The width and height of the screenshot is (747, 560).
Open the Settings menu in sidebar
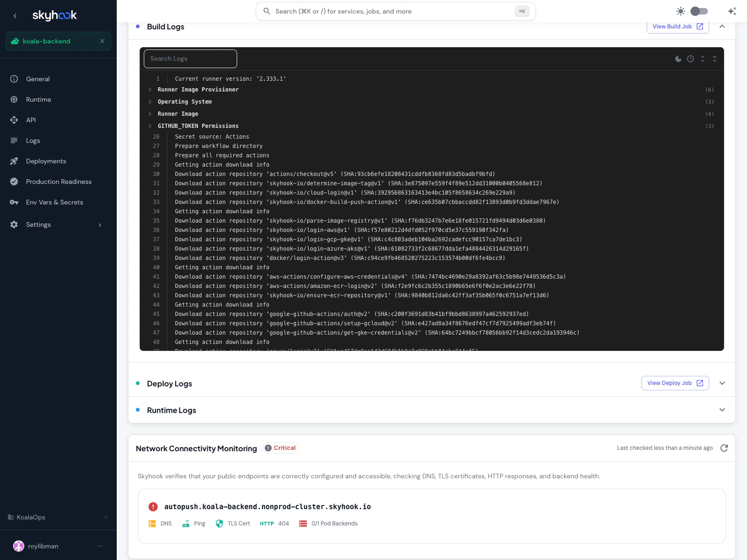tap(38, 224)
